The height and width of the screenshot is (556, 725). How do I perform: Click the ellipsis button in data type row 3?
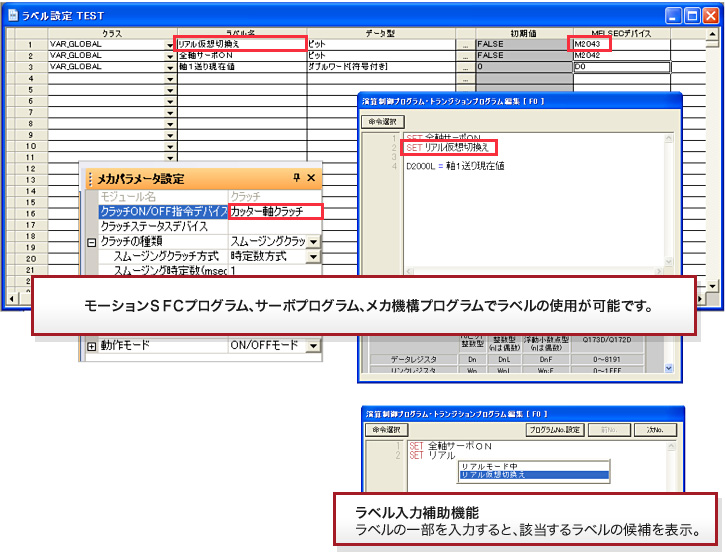[465, 67]
